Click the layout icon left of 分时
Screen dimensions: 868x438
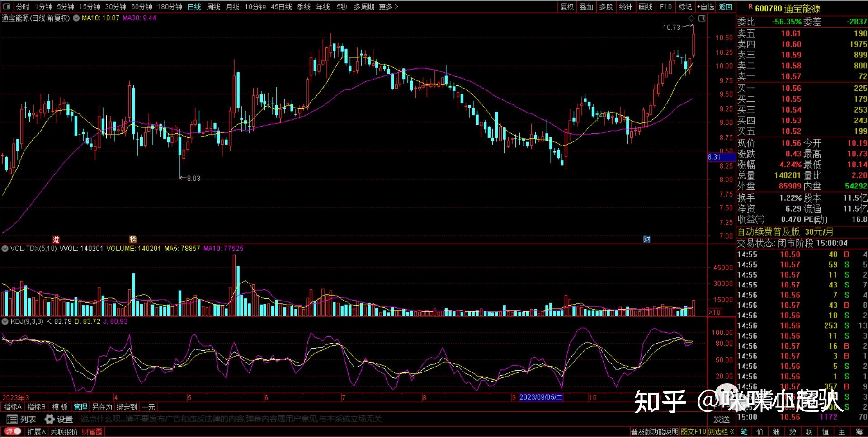6,7
